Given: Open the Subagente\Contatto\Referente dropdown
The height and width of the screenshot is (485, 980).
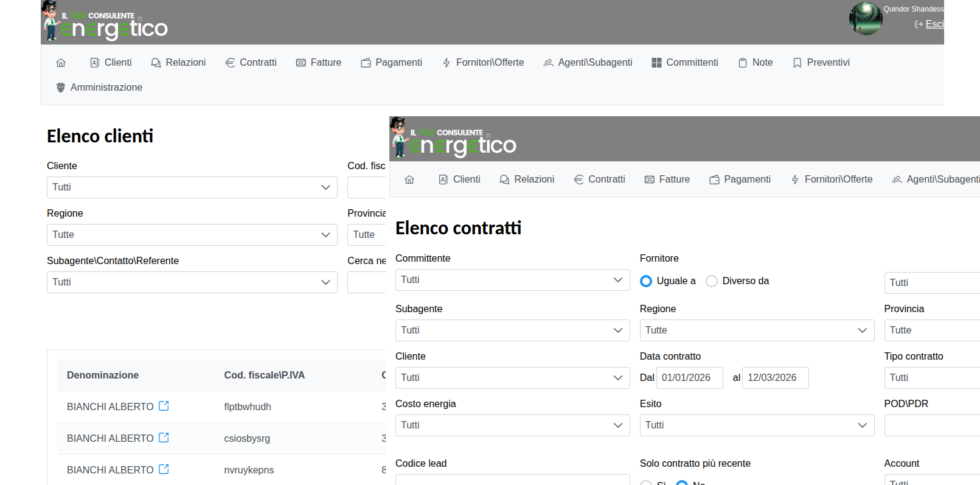Looking at the screenshot, I should pyautogui.click(x=192, y=282).
